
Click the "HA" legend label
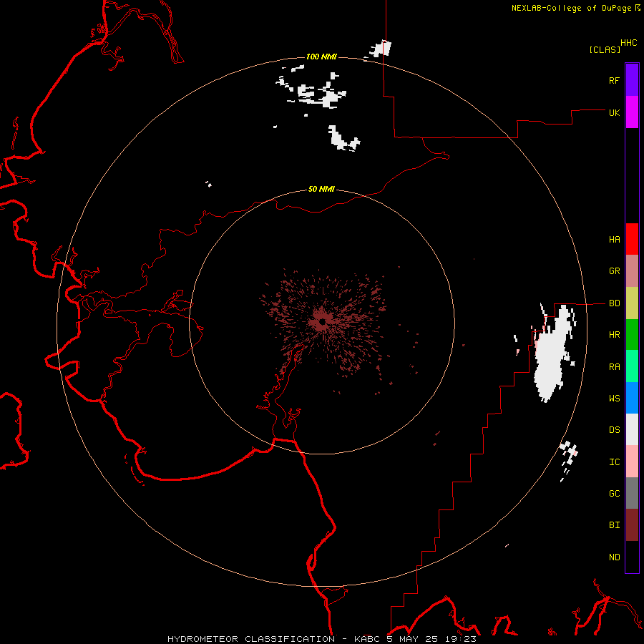[x=614, y=240]
